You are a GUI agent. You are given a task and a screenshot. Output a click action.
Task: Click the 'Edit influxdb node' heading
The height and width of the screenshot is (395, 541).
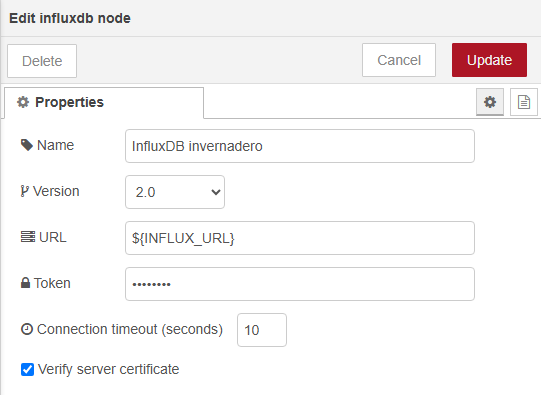[x=70, y=18]
